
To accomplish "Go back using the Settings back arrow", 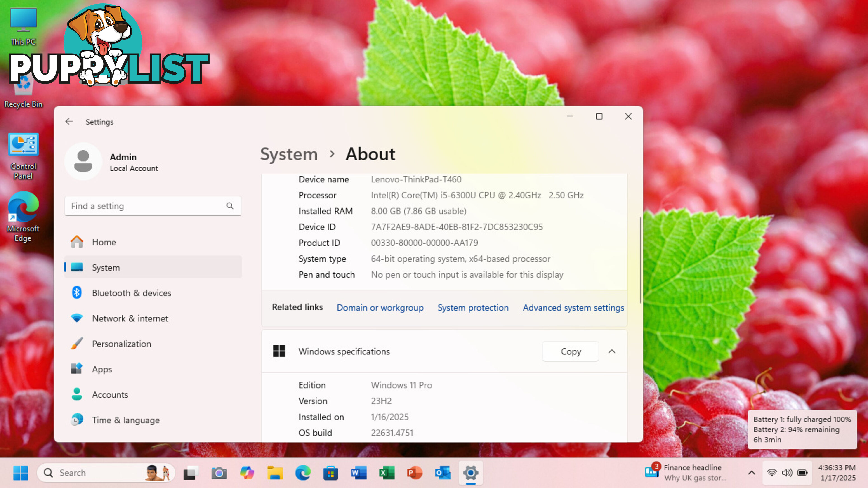I will (69, 122).
